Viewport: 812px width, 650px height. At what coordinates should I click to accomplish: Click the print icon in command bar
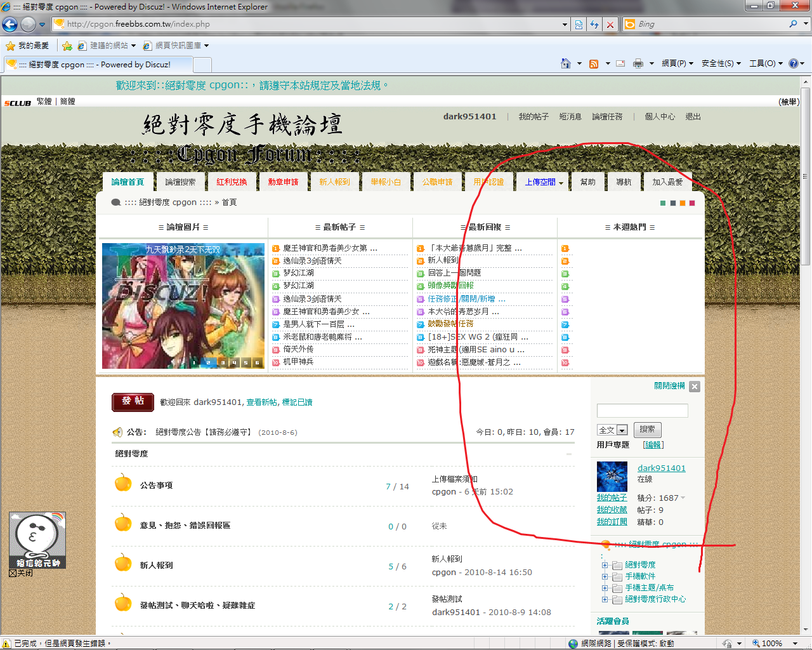pos(638,63)
